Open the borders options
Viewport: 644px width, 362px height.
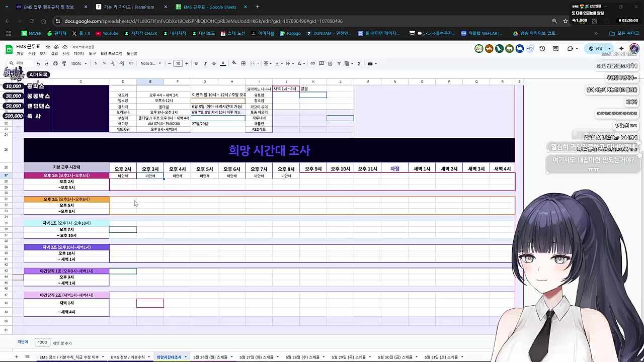point(244,64)
